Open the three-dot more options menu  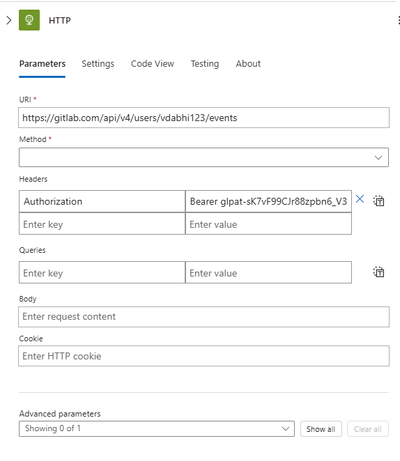[398, 20]
